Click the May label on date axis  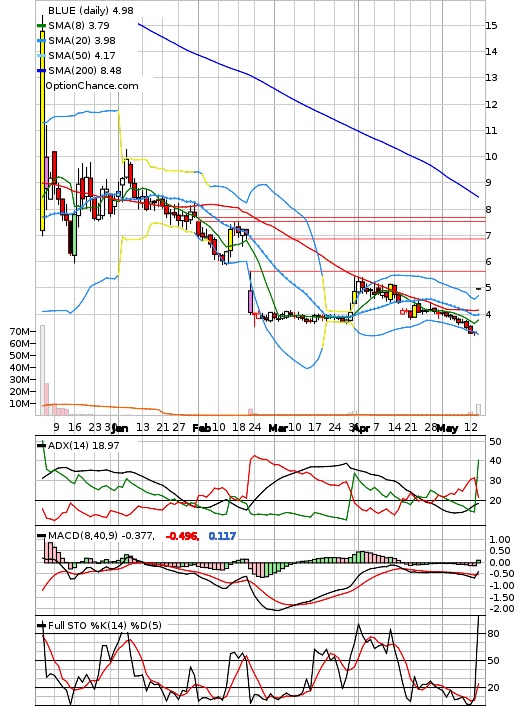(x=447, y=428)
